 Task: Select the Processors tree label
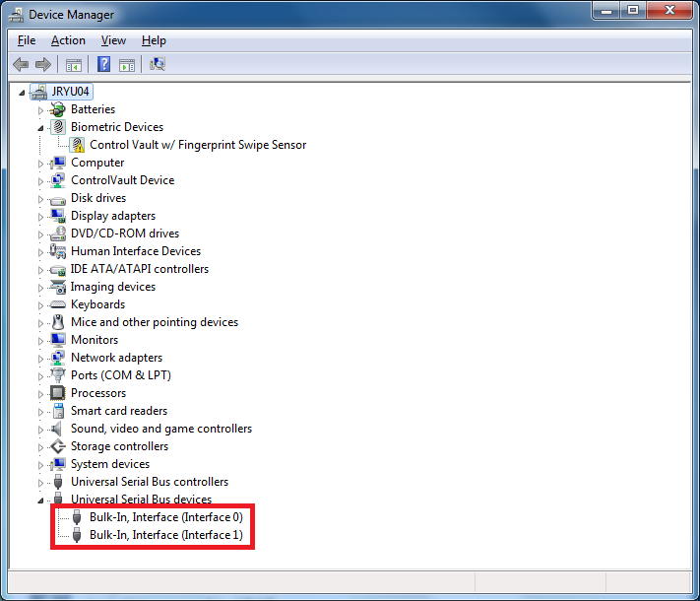click(x=98, y=393)
